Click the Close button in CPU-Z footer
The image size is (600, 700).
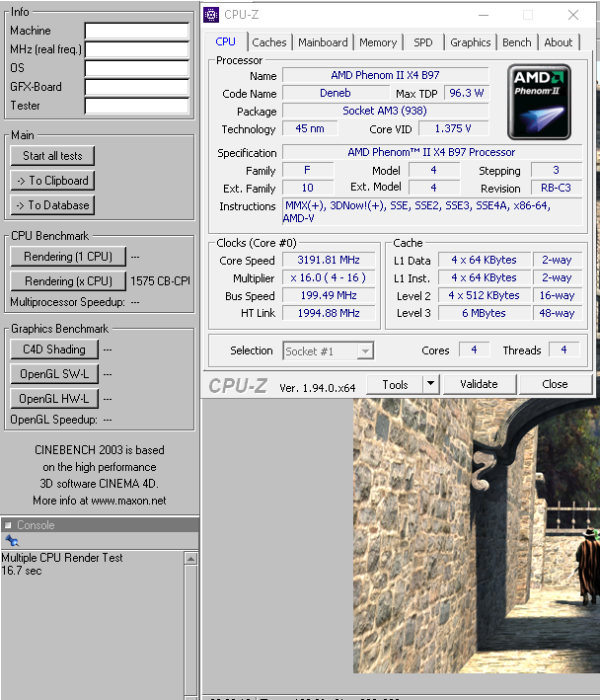tap(555, 384)
